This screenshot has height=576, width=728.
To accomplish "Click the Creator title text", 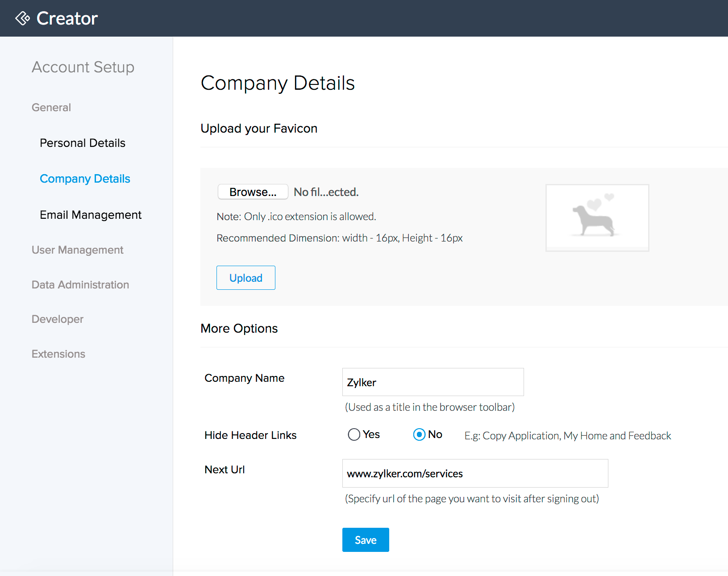I will [67, 18].
